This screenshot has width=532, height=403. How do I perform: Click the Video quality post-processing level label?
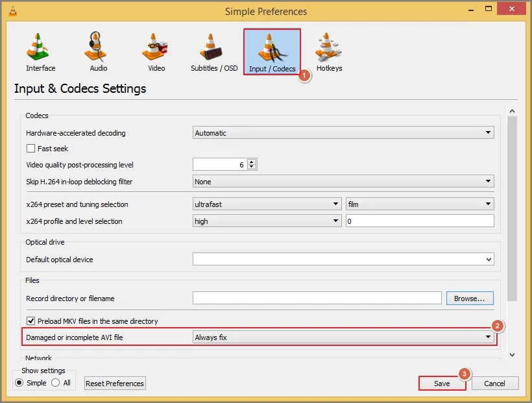80,165
